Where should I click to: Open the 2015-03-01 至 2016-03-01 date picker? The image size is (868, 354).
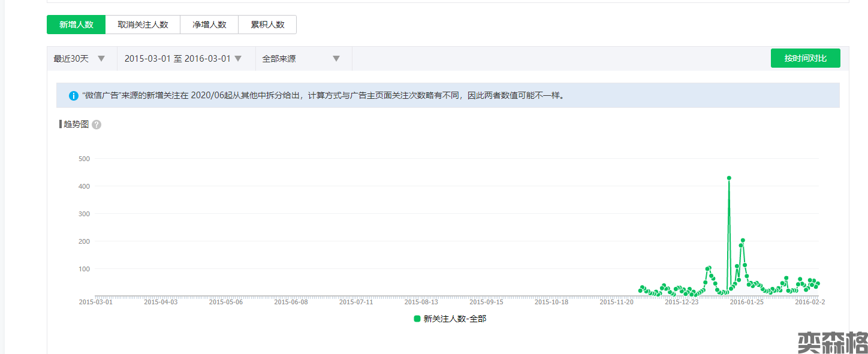[x=183, y=59]
